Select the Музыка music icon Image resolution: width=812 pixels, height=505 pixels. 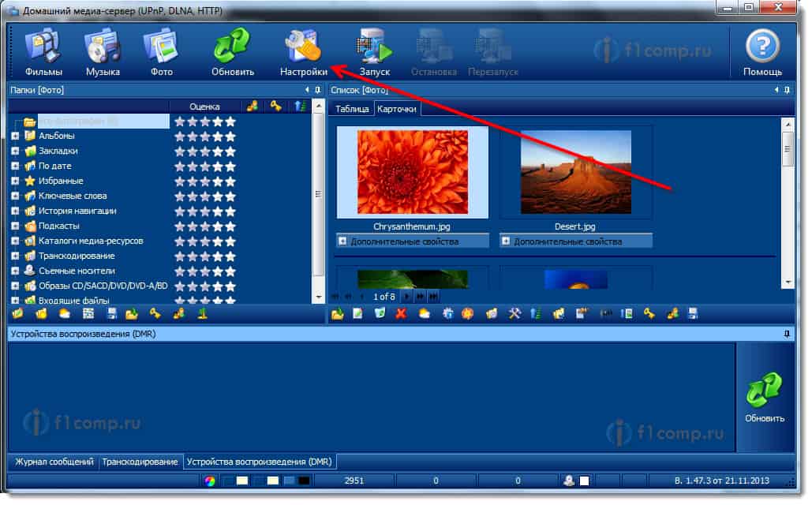pos(103,50)
